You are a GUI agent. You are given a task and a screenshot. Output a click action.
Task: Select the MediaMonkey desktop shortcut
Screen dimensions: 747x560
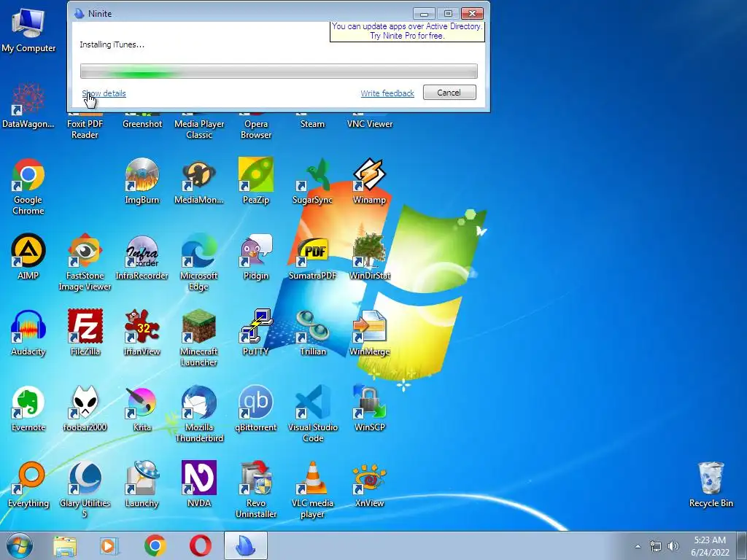click(x=199, y=181)
